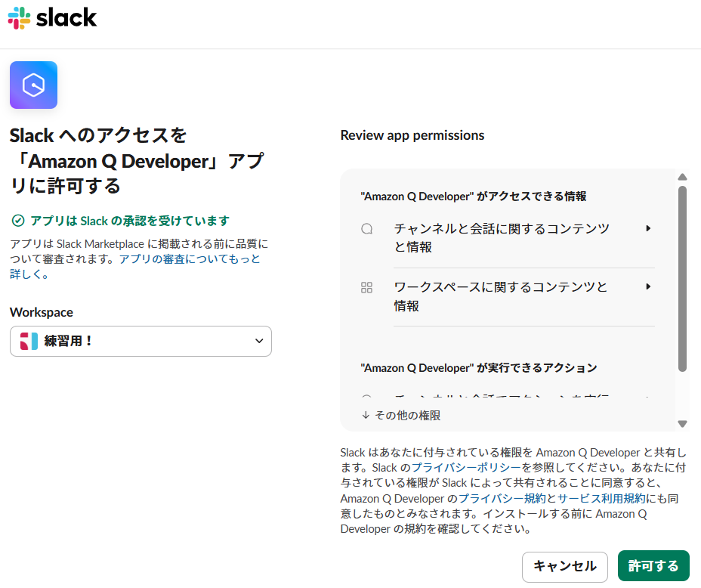Open Slack's プライバシーポリシー link
Viewport: 701px width, 588px height.
466,468
